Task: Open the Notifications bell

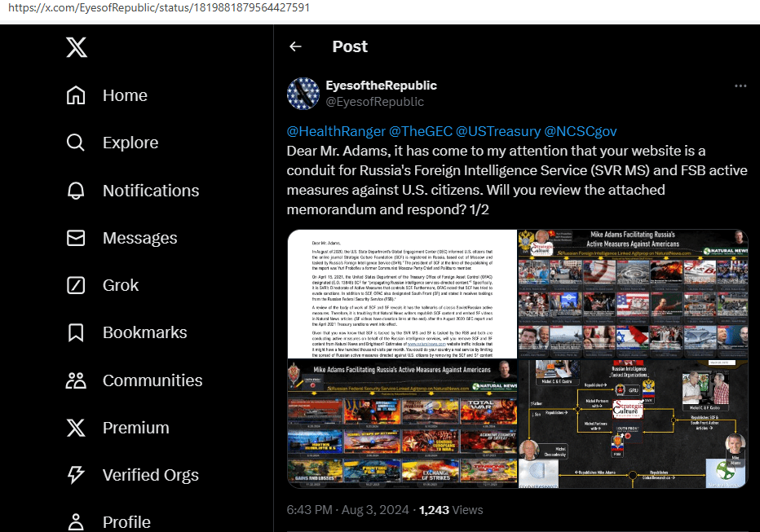Action: pos(76,191)
